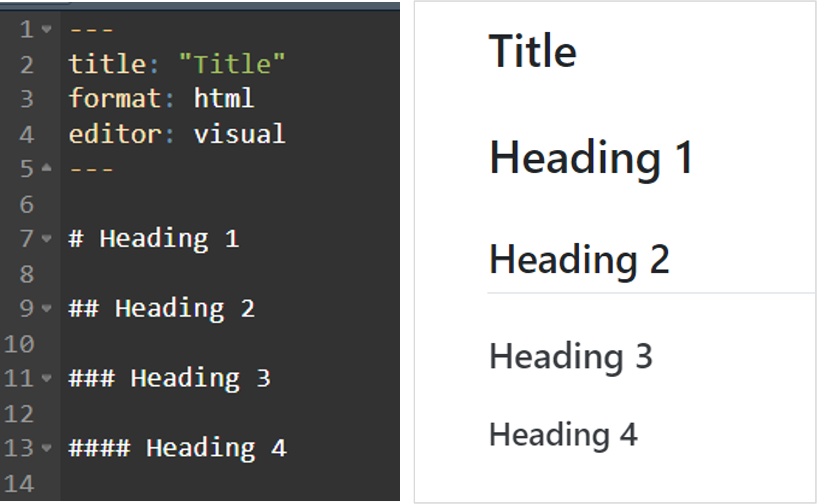
Task: Click rendered Heading 1 in the preview
Action: (591, 158)
